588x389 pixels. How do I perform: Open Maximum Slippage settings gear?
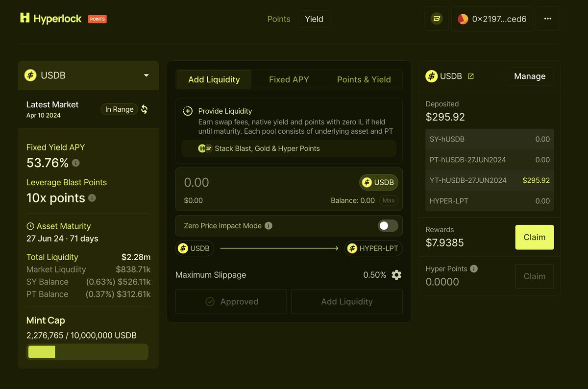[396, 275]
